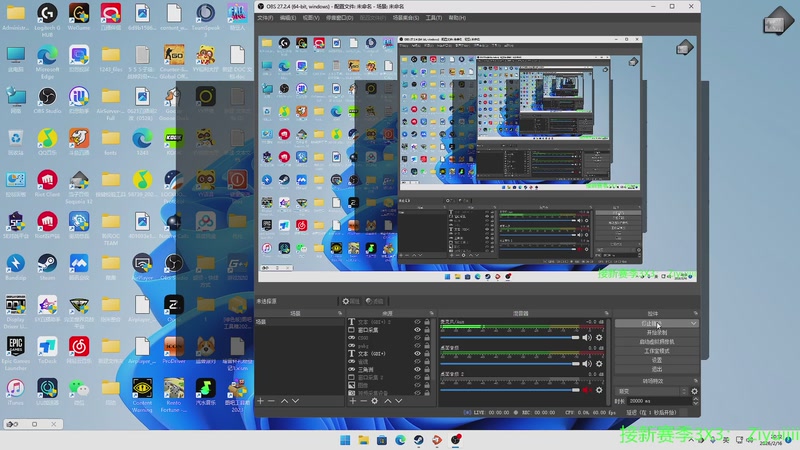Toggle visibility of 文本 (GDI+) 2 source
The image size is (800, 450).
click(417, 322)
